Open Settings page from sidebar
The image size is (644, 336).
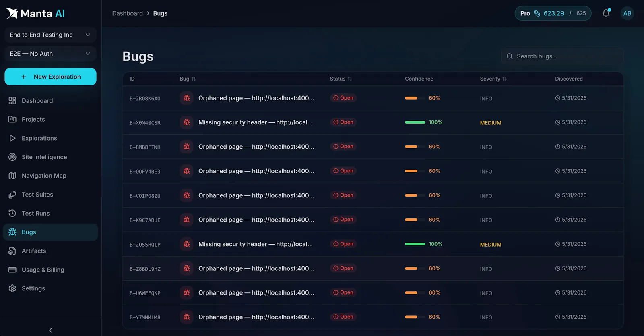pyautogui.click(x=51, y=288)
